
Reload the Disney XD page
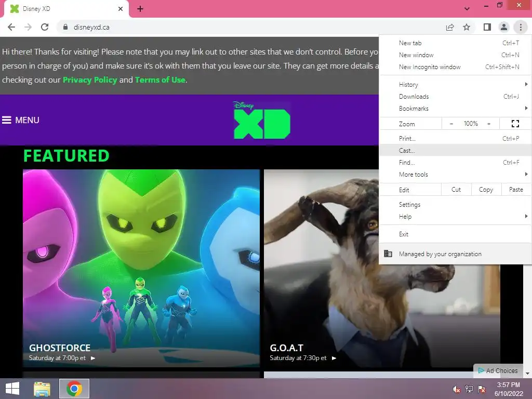(x=45, y=27)
